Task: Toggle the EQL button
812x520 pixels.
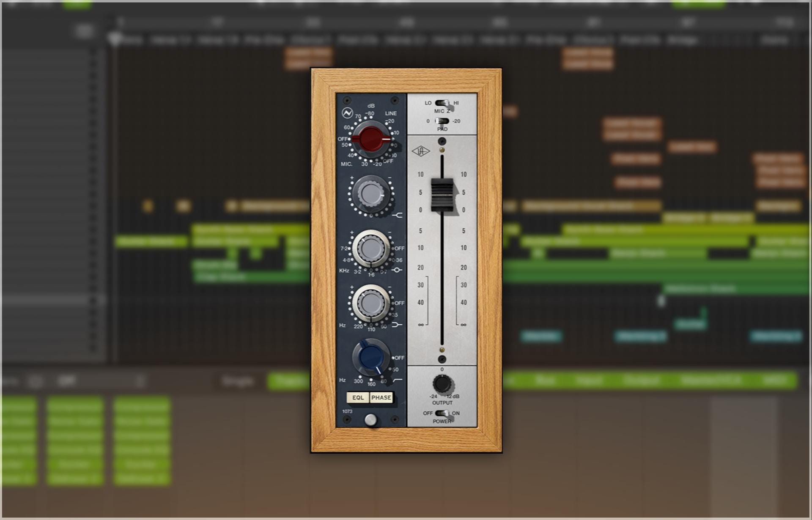Action: coord(358,397)
